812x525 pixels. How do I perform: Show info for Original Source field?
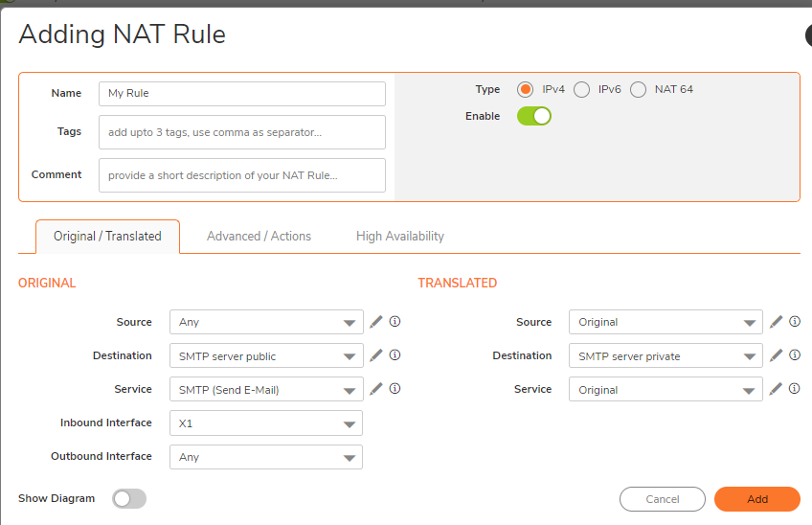tap(395, 321)
